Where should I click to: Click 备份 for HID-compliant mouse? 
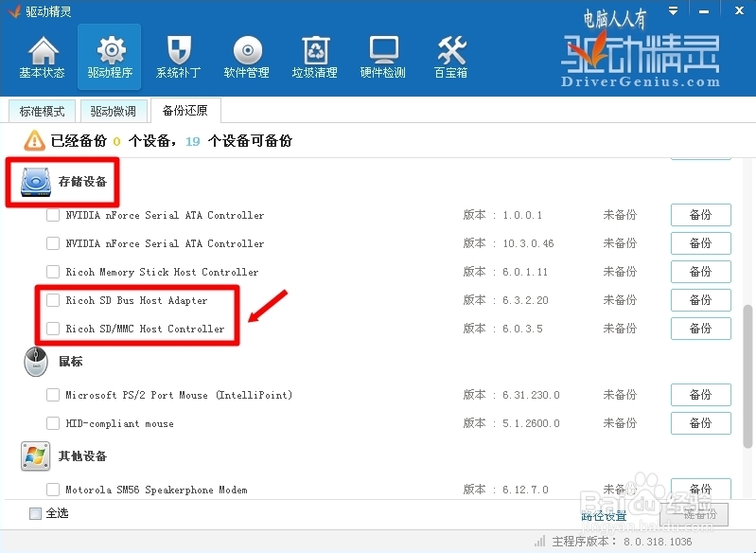[x=700, y=423]
